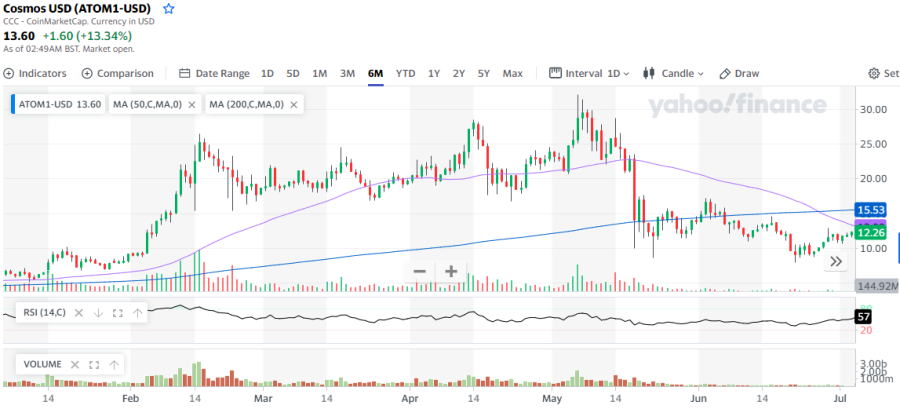Open the Interval 1D dropdown
Screen dimensions: 900x409
pos(589,73)
